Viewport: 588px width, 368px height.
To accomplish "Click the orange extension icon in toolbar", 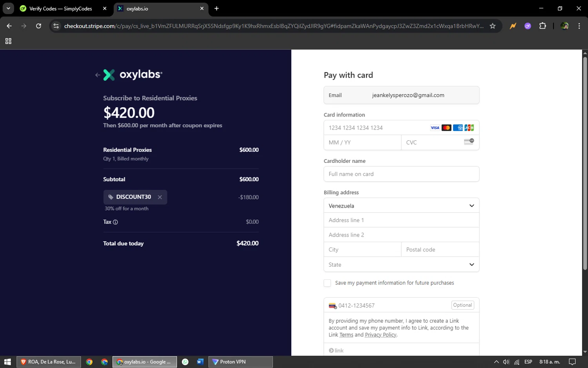I will (513, 26).
